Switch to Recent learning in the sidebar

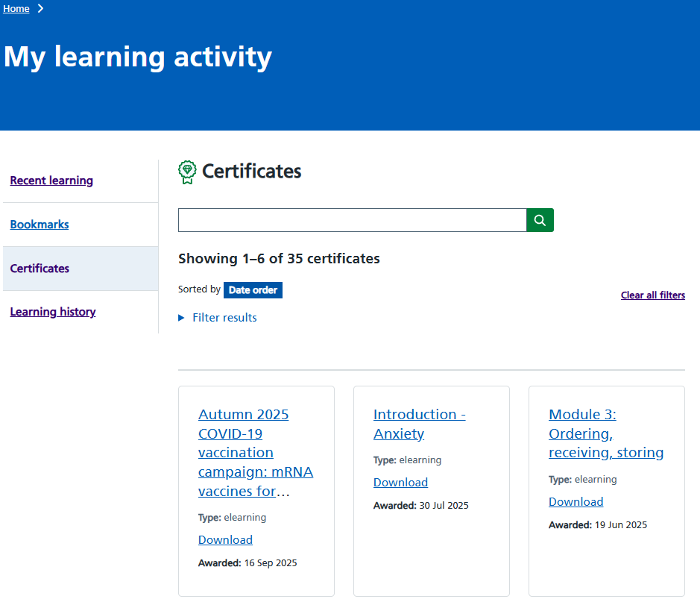51,180
